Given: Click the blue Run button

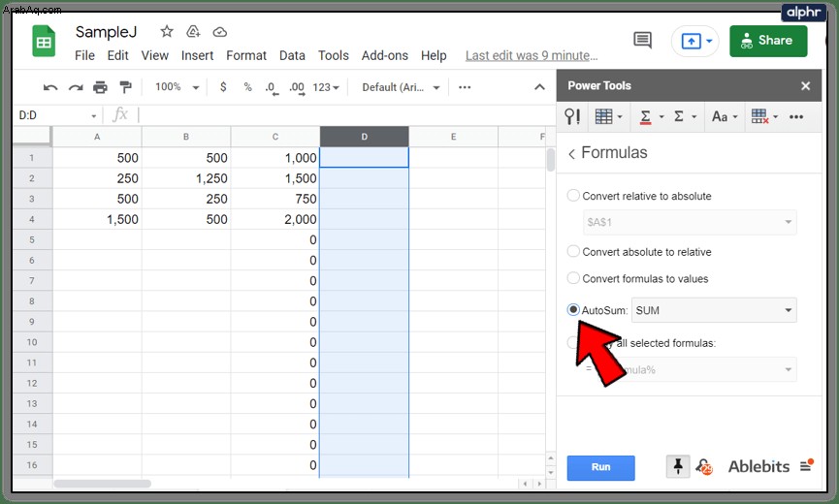Looking at the screenshot, I should (601, 468).
